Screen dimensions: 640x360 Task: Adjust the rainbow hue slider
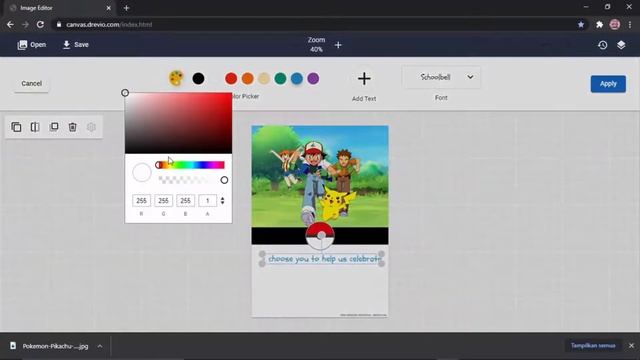tap(191, 165)
